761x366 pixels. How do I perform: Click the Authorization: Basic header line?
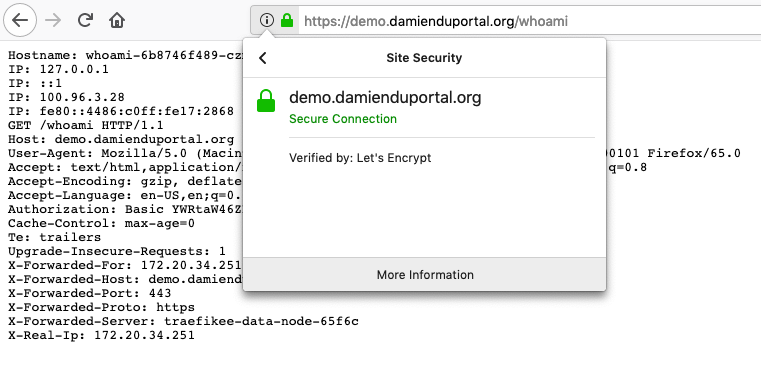pyautogui.click(x=125, y=210)
